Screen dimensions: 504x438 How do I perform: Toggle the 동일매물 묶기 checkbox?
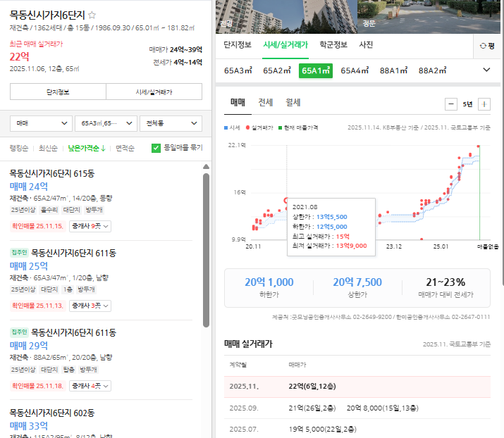point(156,148)
